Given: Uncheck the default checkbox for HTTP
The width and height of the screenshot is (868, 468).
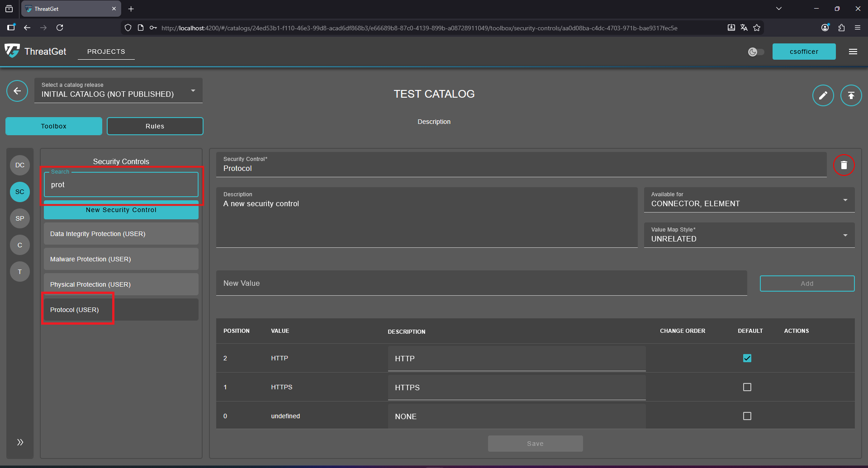Looking at the screenshot, I should coord(747,358).
